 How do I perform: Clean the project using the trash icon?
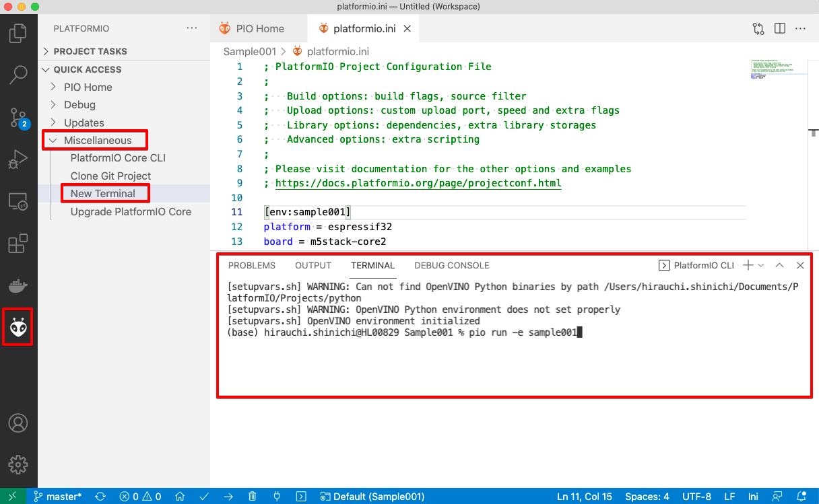point(252,496)
